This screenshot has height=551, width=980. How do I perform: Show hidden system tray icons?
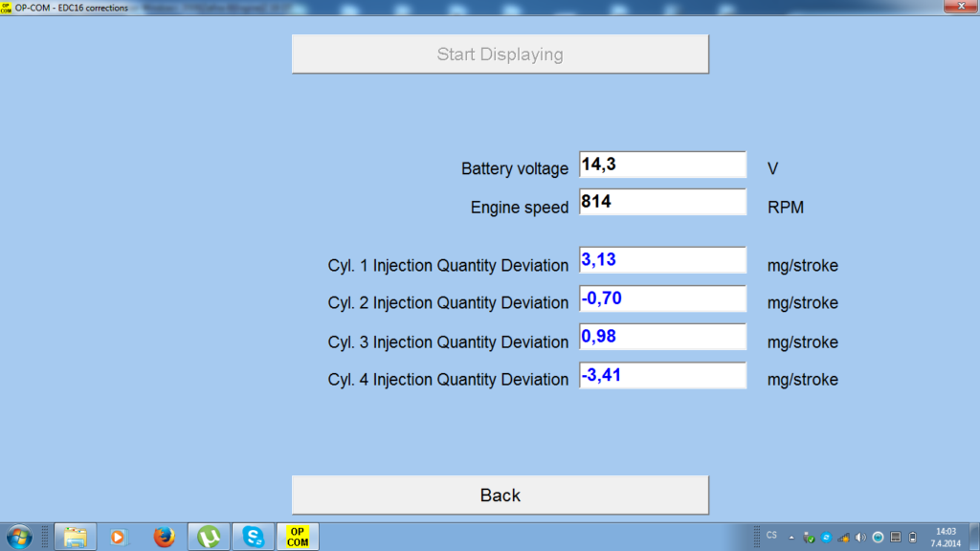click(792, 537)
